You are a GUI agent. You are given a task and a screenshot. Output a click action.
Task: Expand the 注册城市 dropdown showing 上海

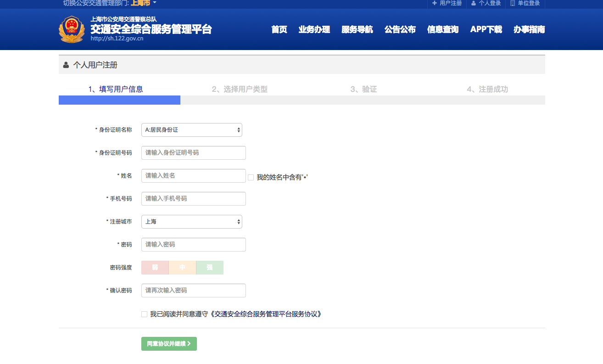192,222
